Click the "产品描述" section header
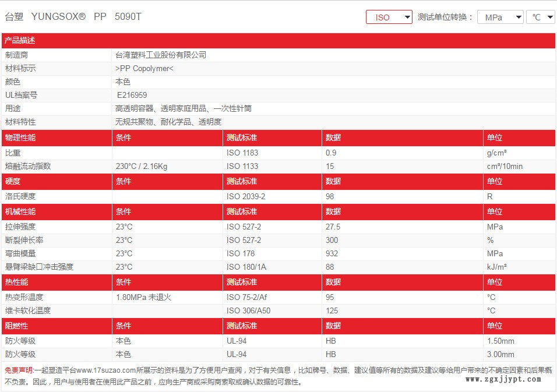The height and width of the screenshot is (392, 557). pos(20,40)
